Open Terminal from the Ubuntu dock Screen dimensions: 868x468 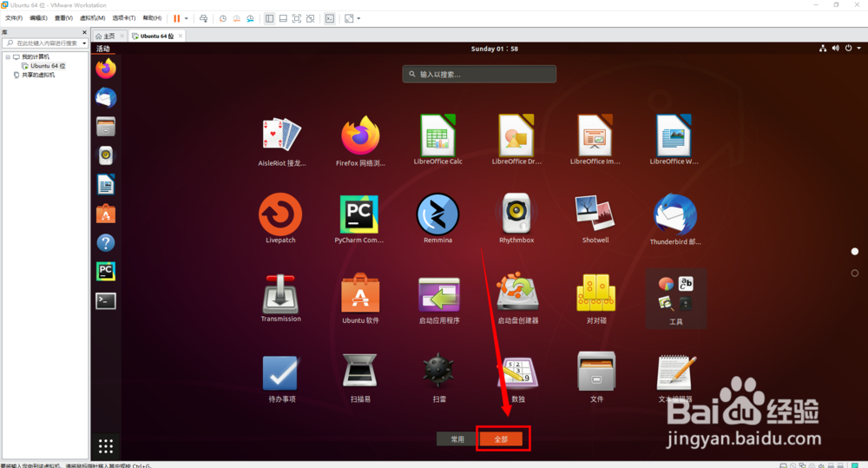click(106, 300)
